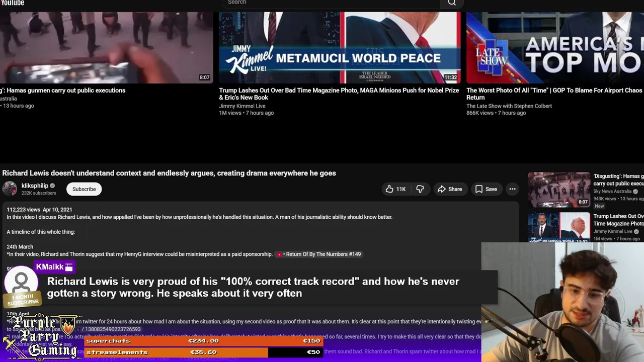Open the klikspilip channel avatar
This screenshot has height=362, width=644.
point(10,189)
